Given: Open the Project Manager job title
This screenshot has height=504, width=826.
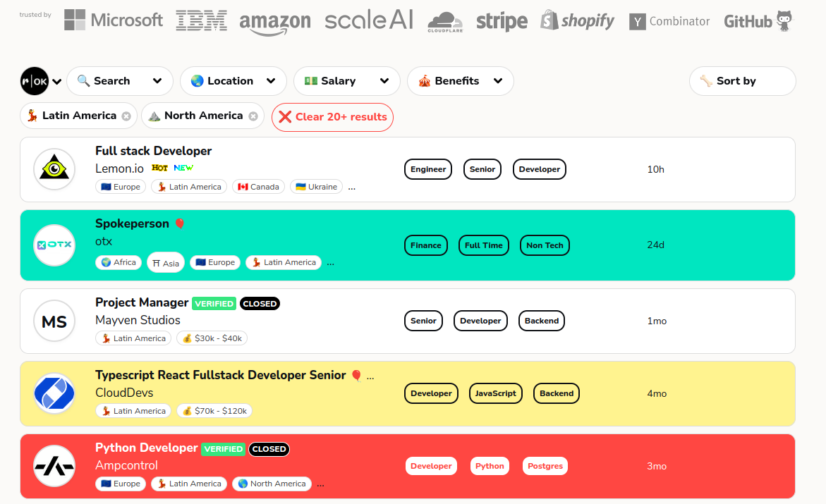Looking at the screenshot, I should click(142, 303).
